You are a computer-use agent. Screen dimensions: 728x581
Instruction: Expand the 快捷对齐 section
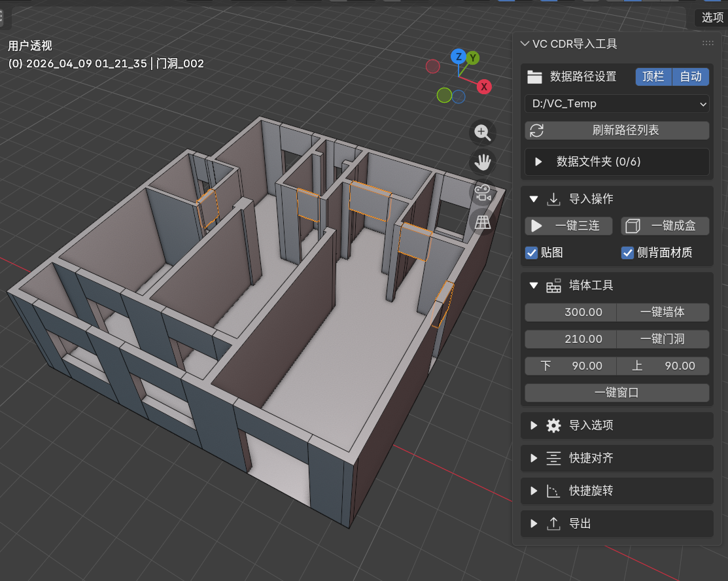pos(534,458)
